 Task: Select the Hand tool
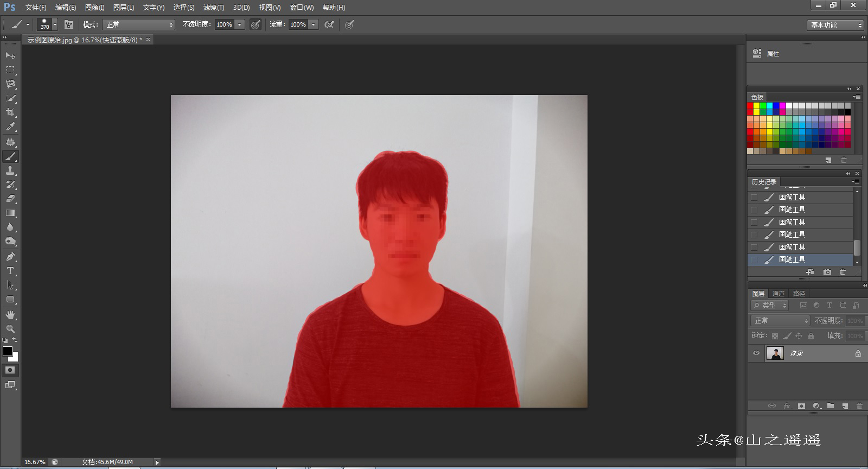tap(10, 315)
